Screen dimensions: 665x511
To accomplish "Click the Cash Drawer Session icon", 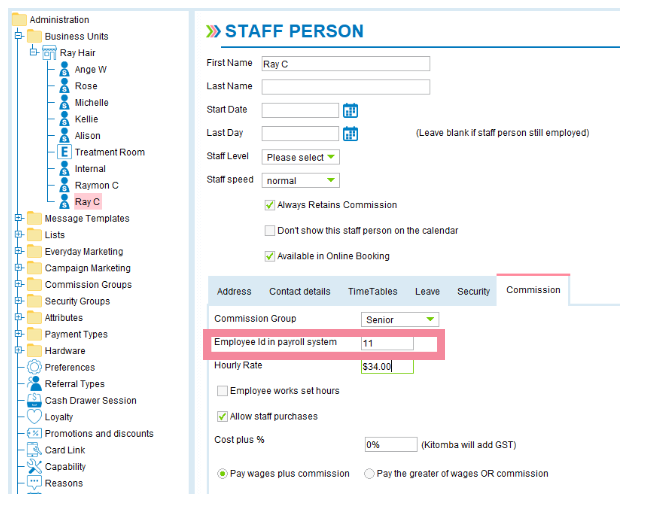I will (x=34, y=400).
